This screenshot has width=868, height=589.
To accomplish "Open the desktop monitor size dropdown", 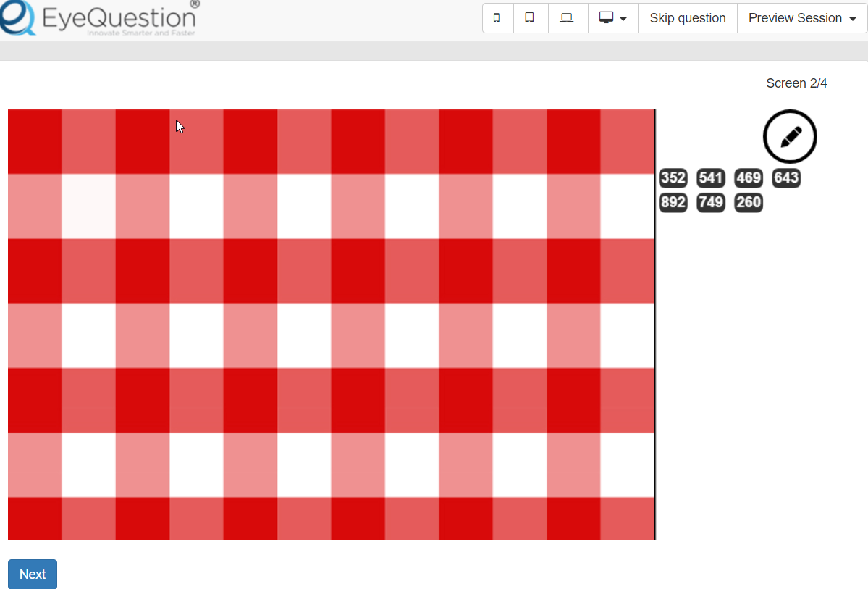I will [612, 18].
